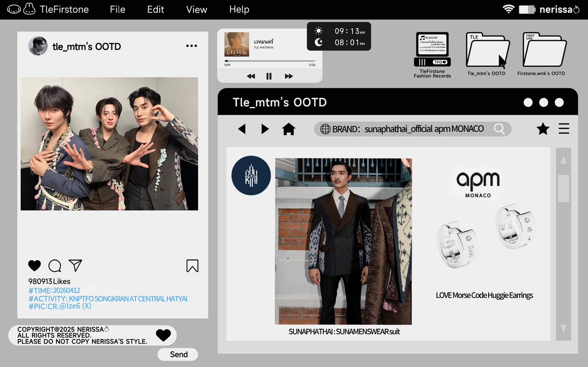Open the hamburger menu in the browser
This screenshot has width=588, height=367.
click(x=564, y=129)
